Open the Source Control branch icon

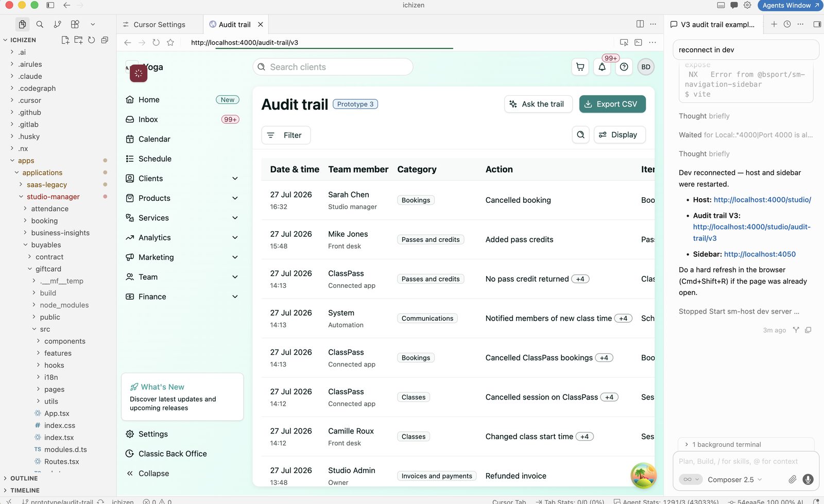click(x=57, y=24)
